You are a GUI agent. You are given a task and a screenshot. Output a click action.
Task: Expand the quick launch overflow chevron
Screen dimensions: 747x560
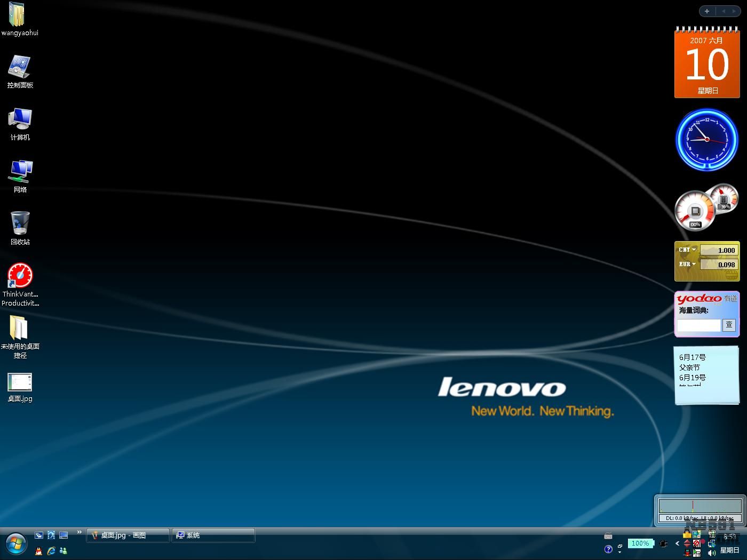(80, 532)
